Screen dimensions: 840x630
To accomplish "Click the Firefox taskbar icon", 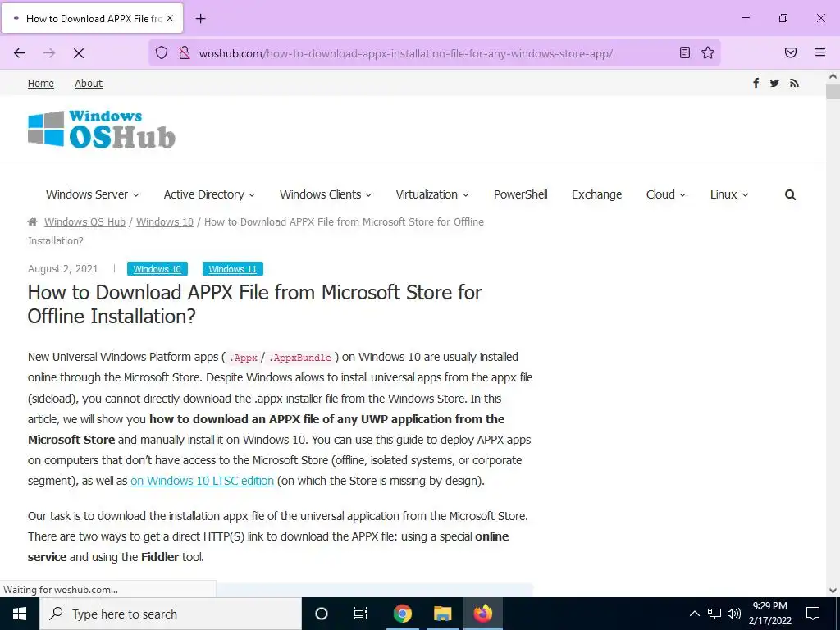I will [482, 614].
